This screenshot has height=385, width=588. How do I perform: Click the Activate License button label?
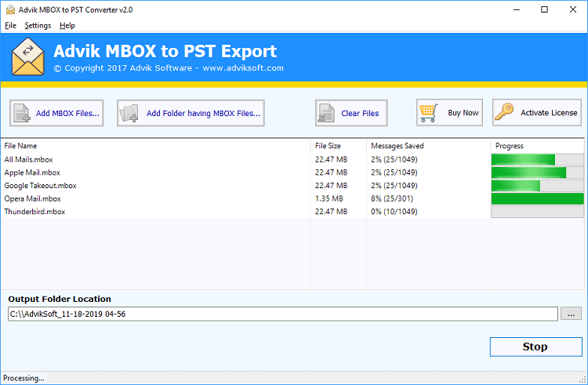549,112
